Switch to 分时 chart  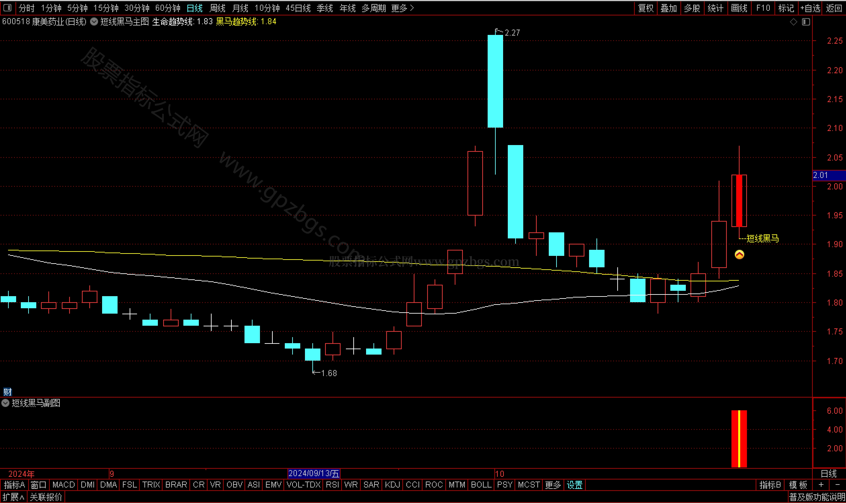(x=27, y=8)
